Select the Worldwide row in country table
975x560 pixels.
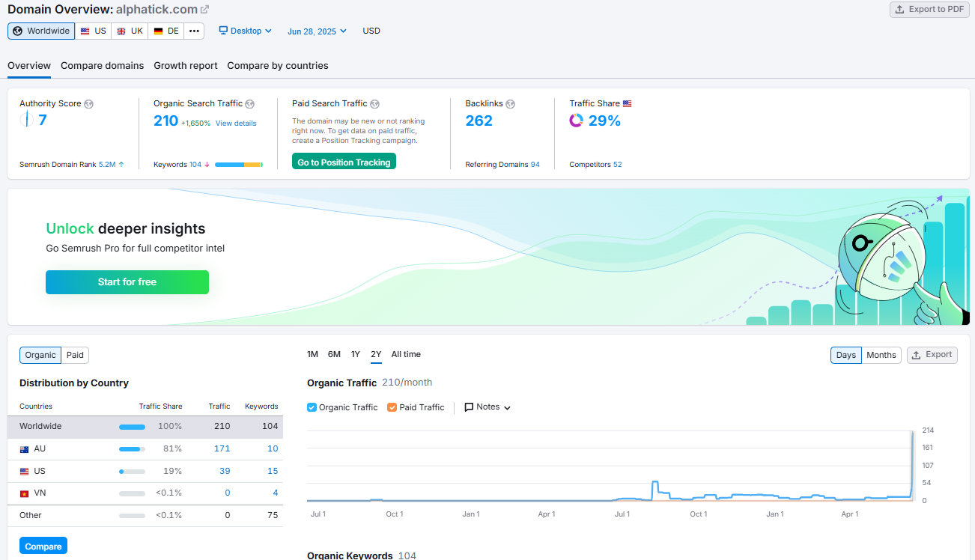(x=145, y=427)
